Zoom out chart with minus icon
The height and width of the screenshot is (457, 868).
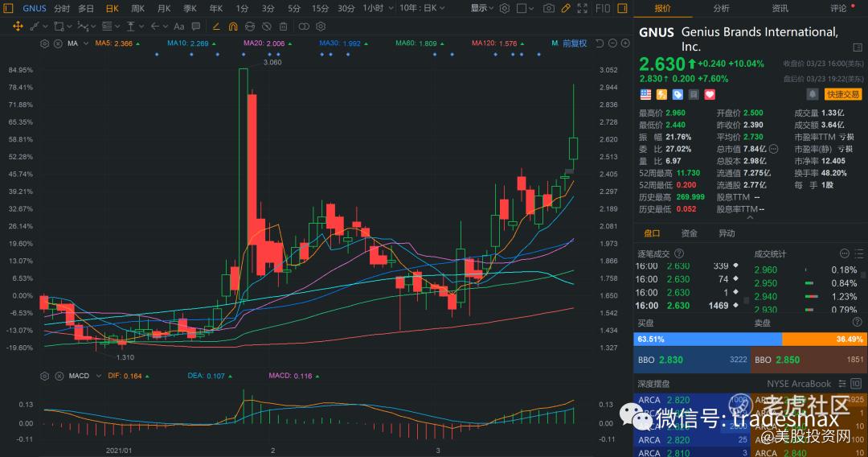click(612, 43)
